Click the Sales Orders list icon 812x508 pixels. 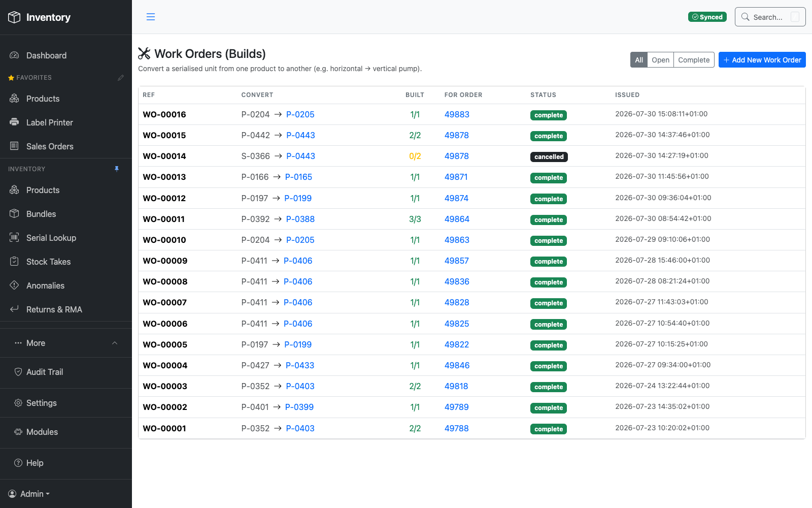click(x=14, y=146)
